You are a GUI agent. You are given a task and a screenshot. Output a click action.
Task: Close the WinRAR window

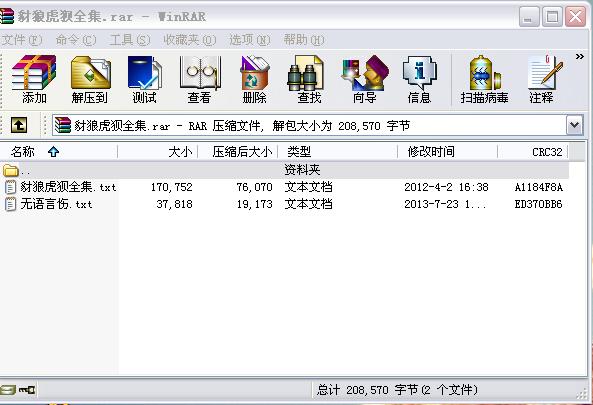point(575,17)
